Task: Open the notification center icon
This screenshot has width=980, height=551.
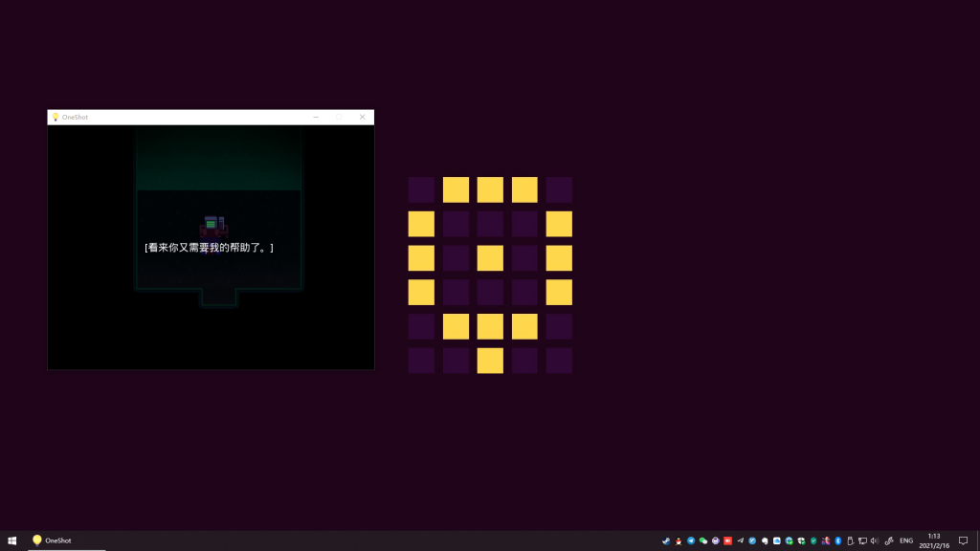Action: [x=963, y=541]
